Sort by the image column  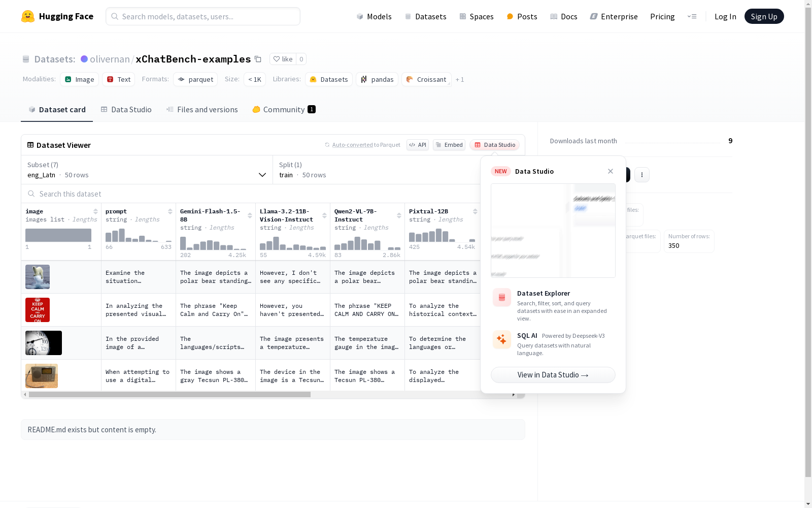(x=95, y=211)
